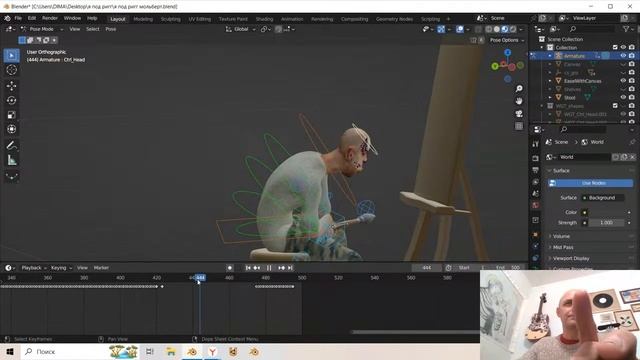Viewport: 640px width, 360px height.
Task: Open the Global orientation dropdown
Action: point(241,29)
